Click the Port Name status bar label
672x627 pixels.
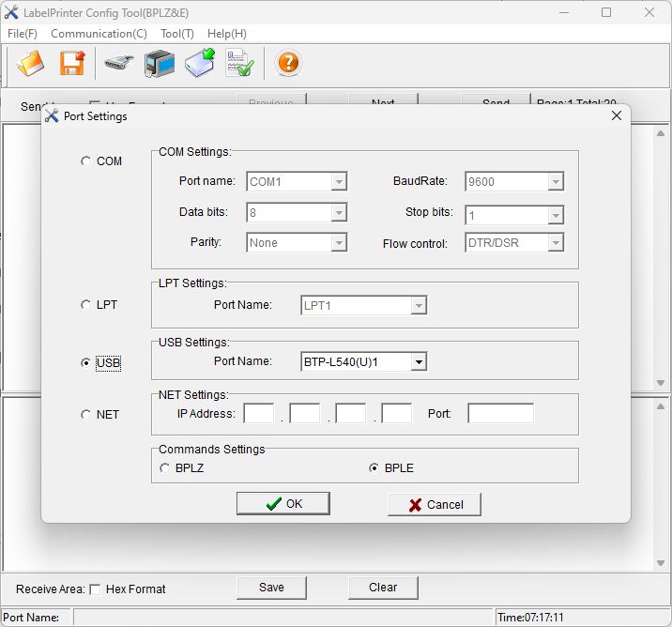31,618
